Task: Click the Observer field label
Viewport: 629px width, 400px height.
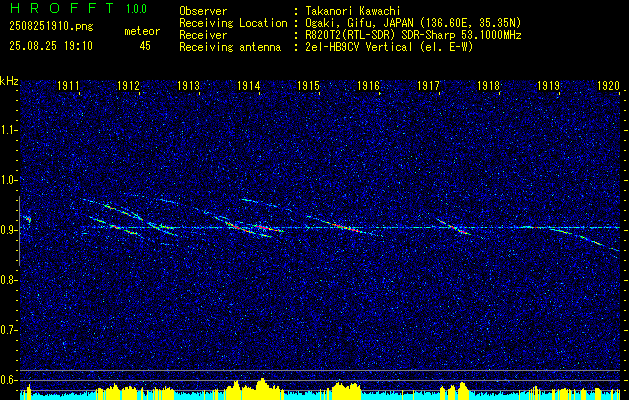Action: pos(203,11)
